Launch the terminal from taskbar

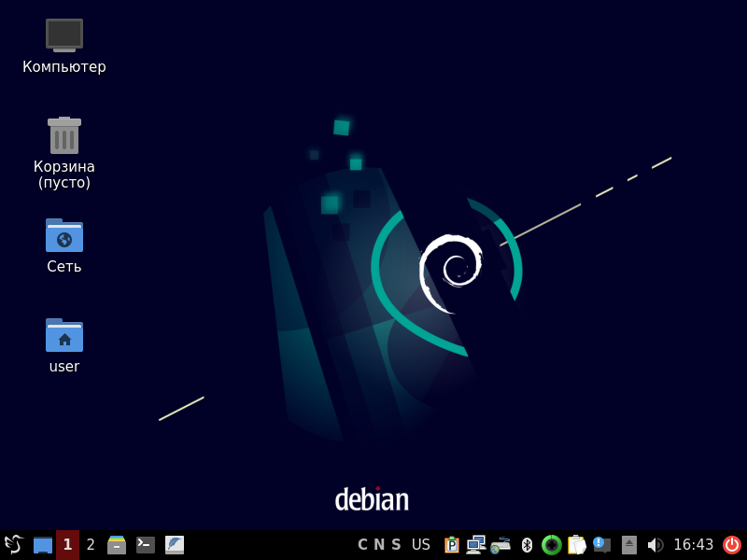click(146, 545)
